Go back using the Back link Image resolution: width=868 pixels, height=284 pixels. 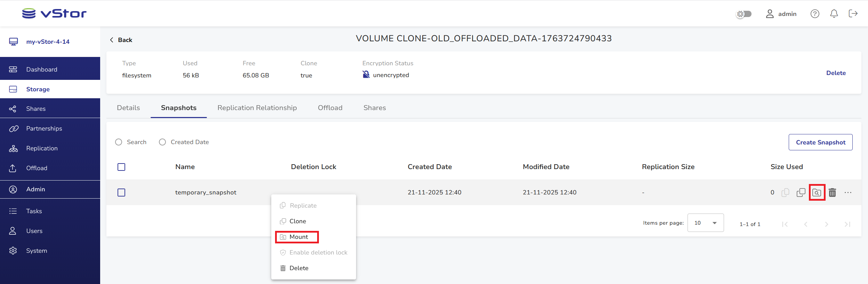(121, 40)
